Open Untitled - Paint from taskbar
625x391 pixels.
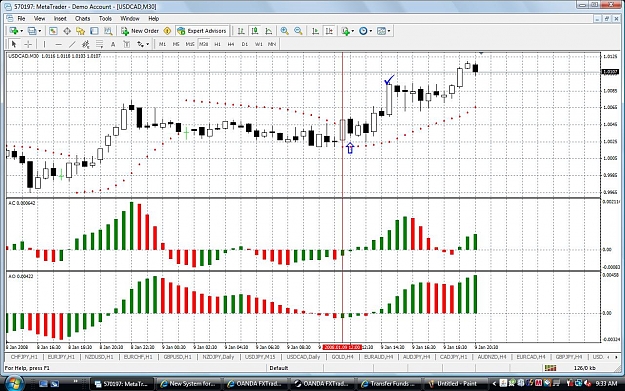456,383
